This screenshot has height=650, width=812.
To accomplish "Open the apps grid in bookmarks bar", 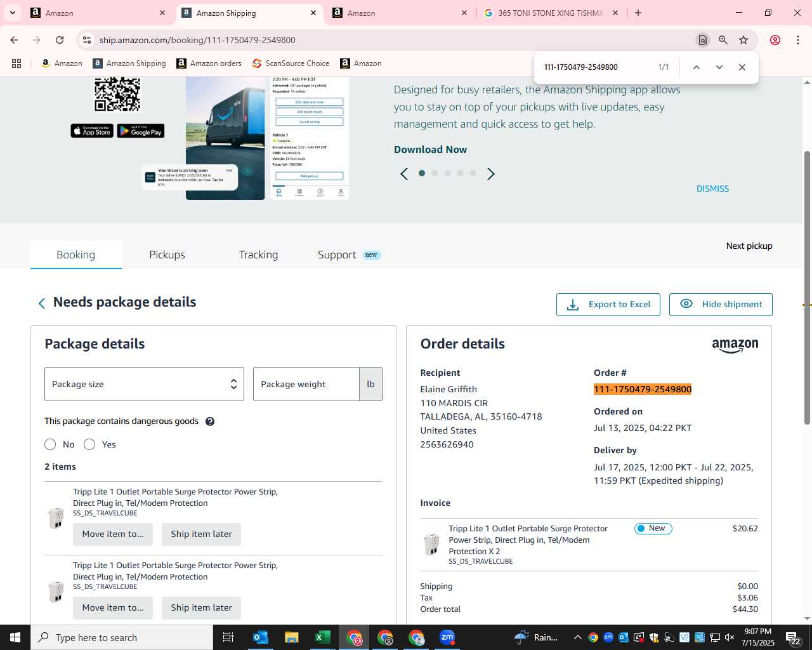I will 16,63.
